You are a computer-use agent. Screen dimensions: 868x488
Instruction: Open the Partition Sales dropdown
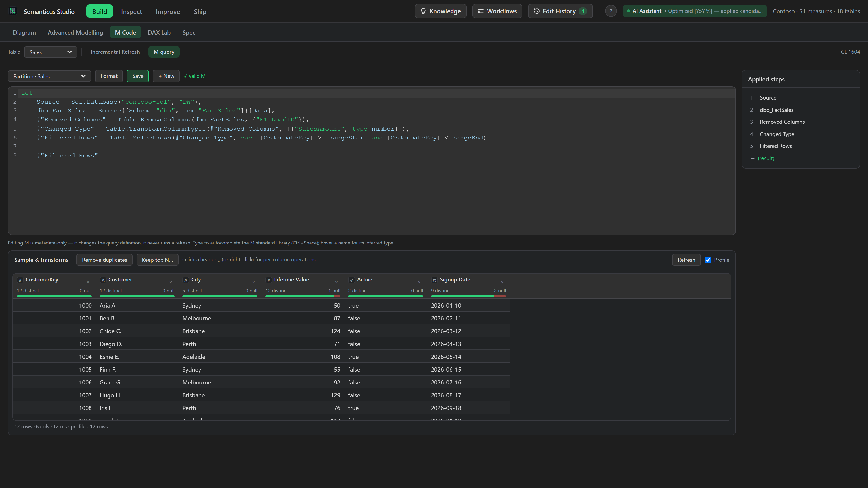click(x=50, y=76)
